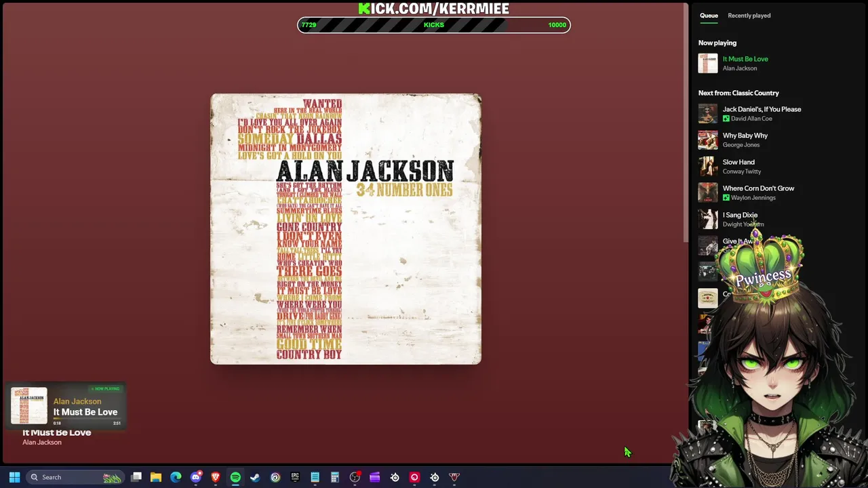Open Steam from the taskbar

[255, 477]
